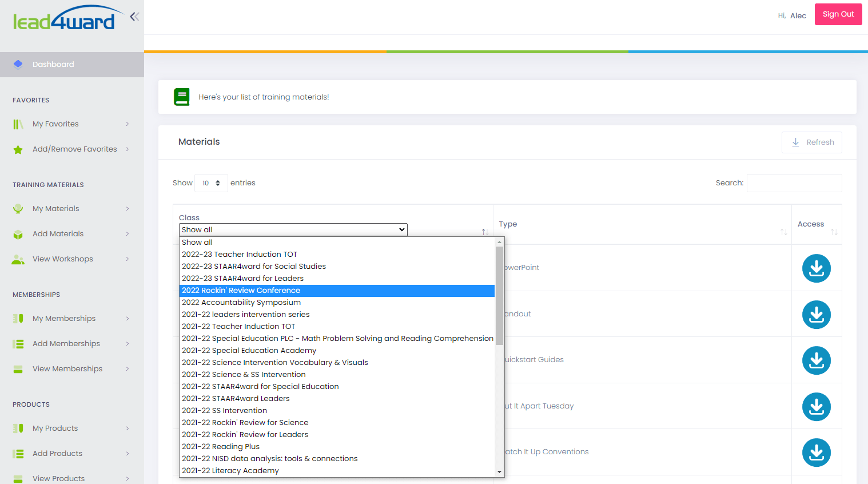Click the dropdown list scroll-down arrow
This screenshot has width=868, height=484.
(x=499, y=472)
